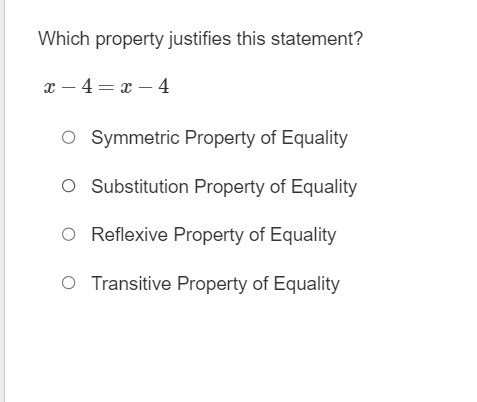Click the equation x − 4 = x − 4
477x402 pixels.
pyautogui.click(x=107, y=87)
